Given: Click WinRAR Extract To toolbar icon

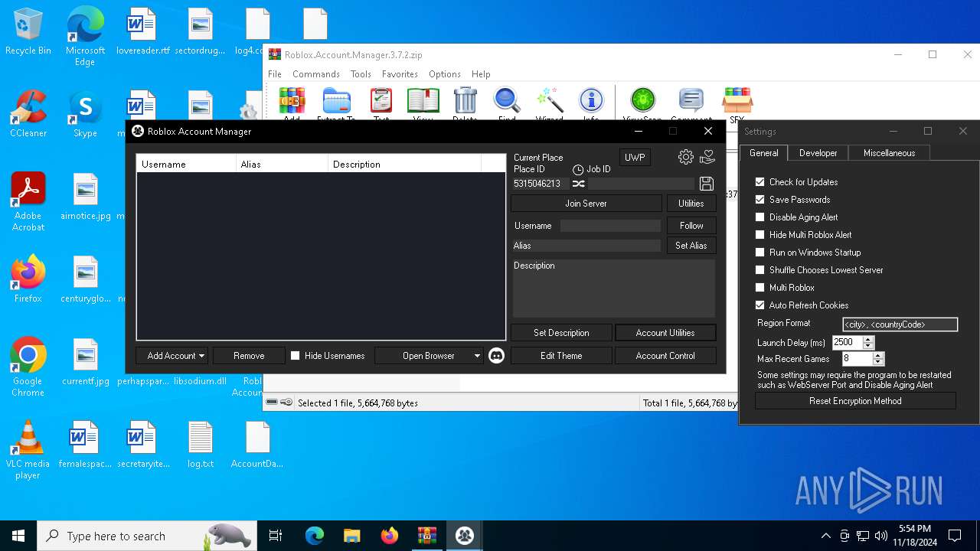Looking at the screenshot, I should [x=336, y=103].
